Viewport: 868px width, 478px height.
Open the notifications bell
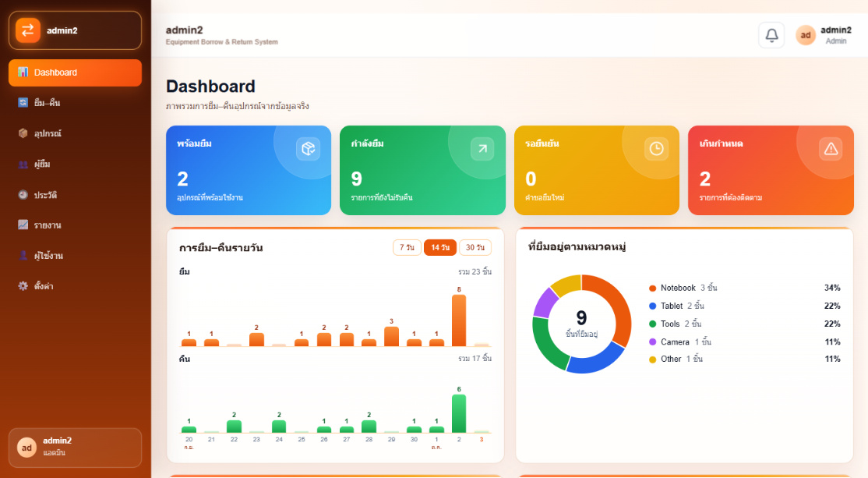point(771,35)
